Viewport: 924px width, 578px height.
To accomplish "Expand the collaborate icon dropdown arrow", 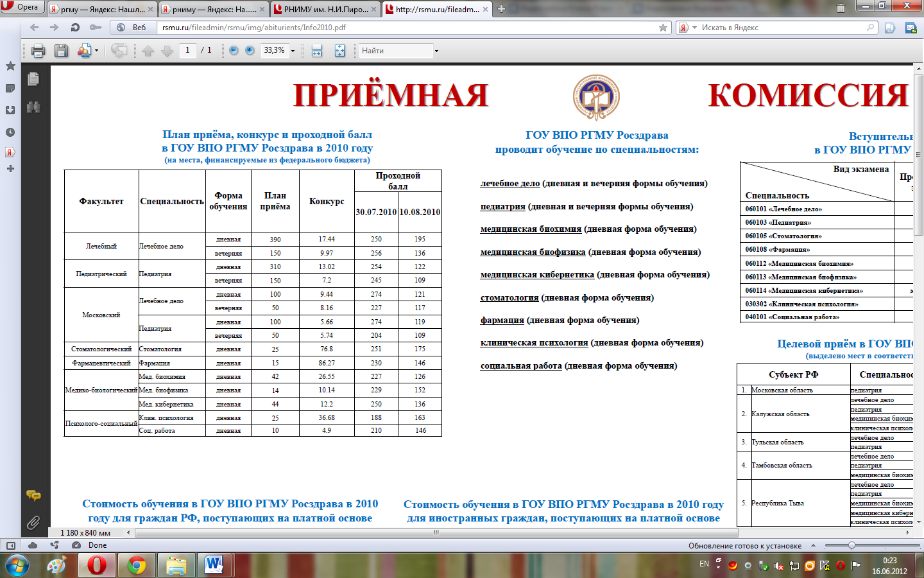I will pyautogui.click(x=96, y=51).
